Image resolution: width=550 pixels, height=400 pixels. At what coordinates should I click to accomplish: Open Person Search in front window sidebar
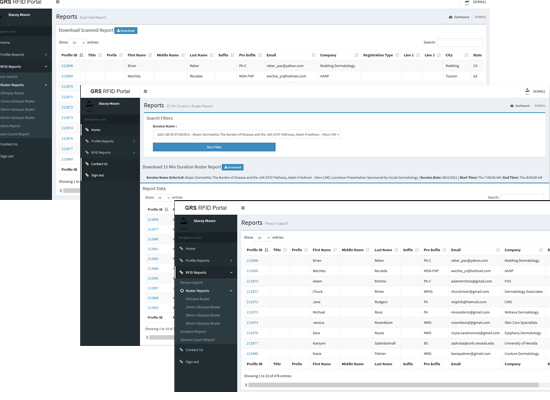192,282
